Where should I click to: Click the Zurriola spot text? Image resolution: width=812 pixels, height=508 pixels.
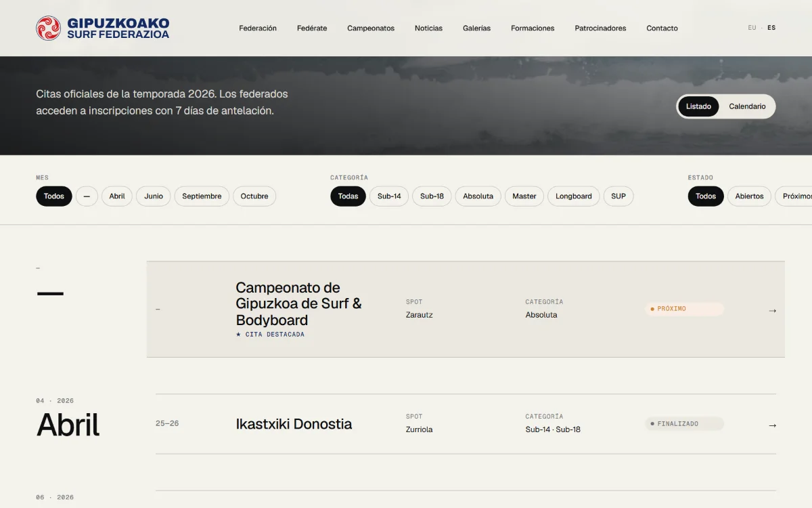pos(420,429)
